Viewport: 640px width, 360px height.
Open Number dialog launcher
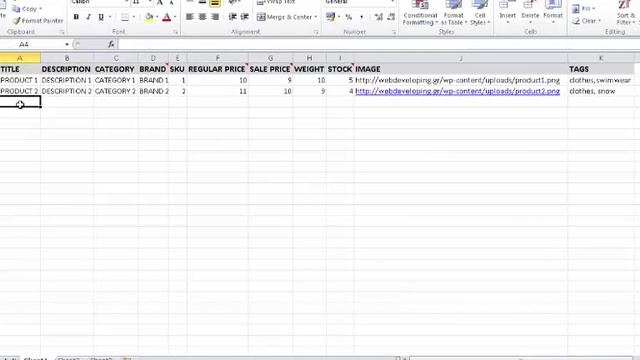(394, 32)
